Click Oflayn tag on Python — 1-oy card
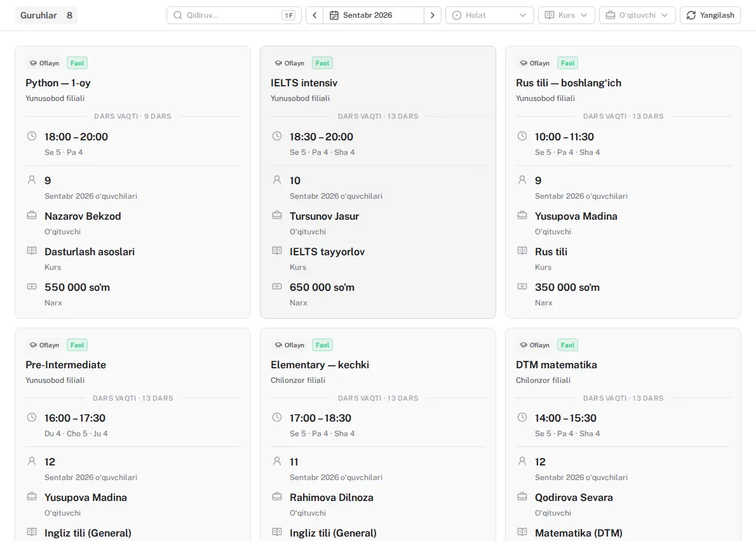The height and width of the screenshot is (541, 756). 44,63
